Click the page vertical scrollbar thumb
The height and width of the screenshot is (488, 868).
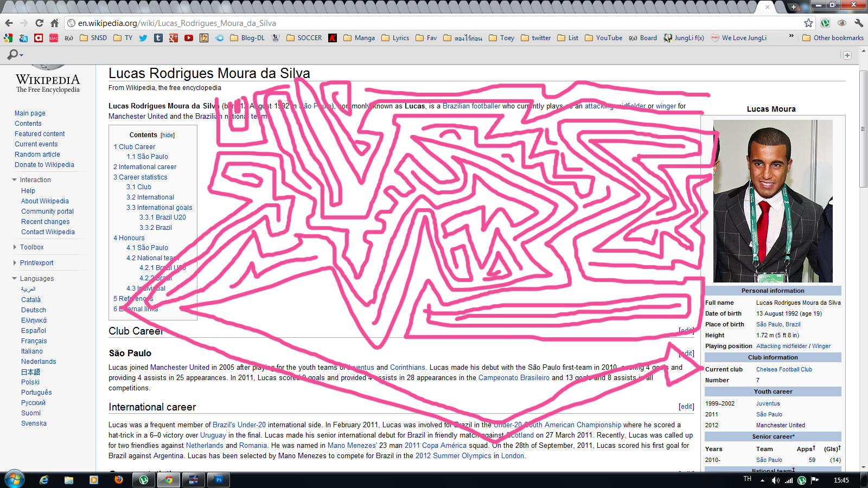tap(863, 129)
